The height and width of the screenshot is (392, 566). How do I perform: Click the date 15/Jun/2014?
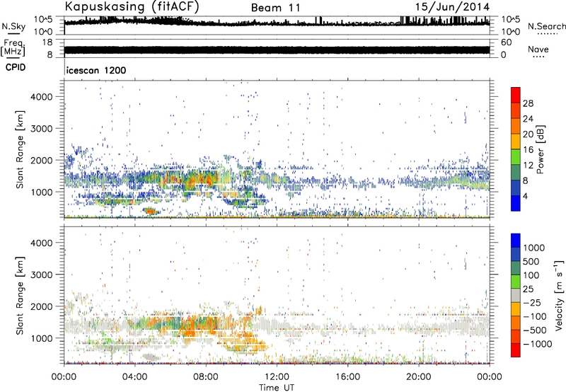pyautogui.click(x=452, y=7)
